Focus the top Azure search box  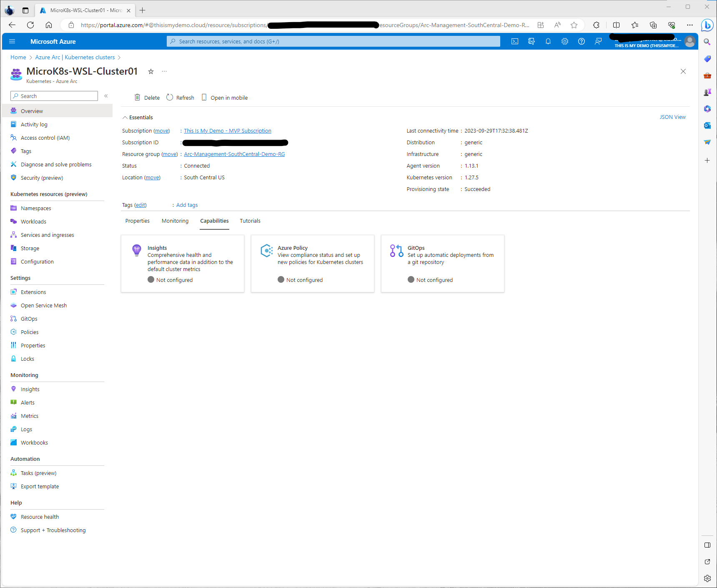click(333, 41)
